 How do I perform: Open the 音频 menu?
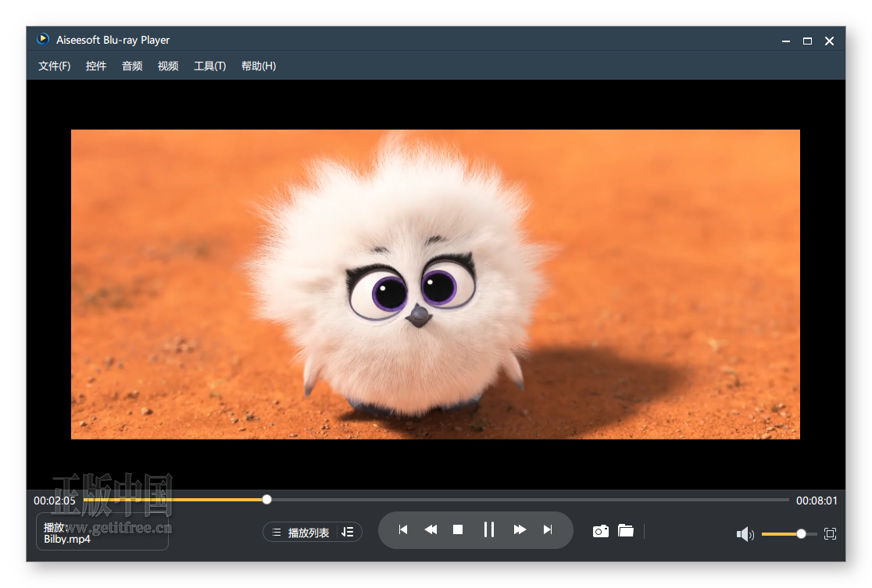(132, 66)
